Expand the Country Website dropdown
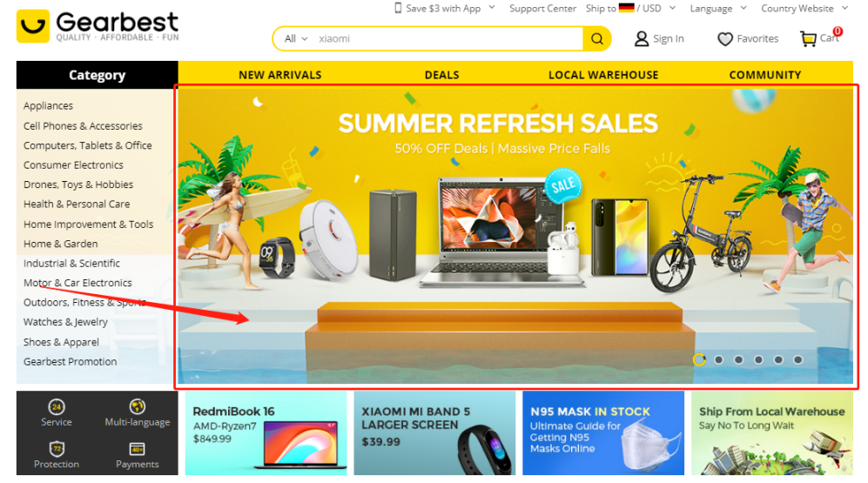 click(804, 9)
